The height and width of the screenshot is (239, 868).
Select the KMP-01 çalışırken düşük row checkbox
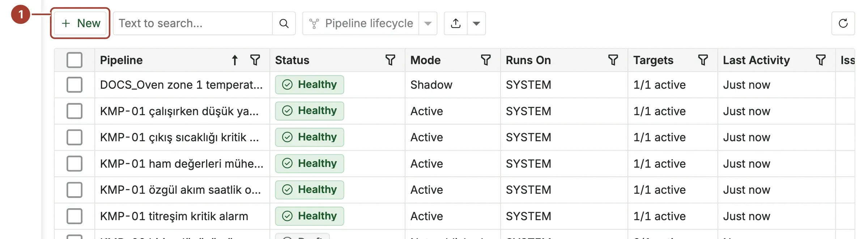point(75,111)
